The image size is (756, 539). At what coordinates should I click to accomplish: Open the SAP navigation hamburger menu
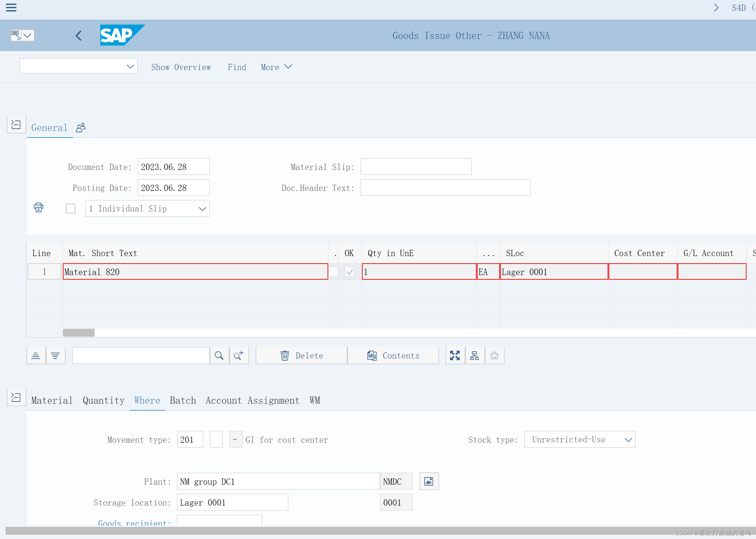pyautogui.click(x=11, y=7)
